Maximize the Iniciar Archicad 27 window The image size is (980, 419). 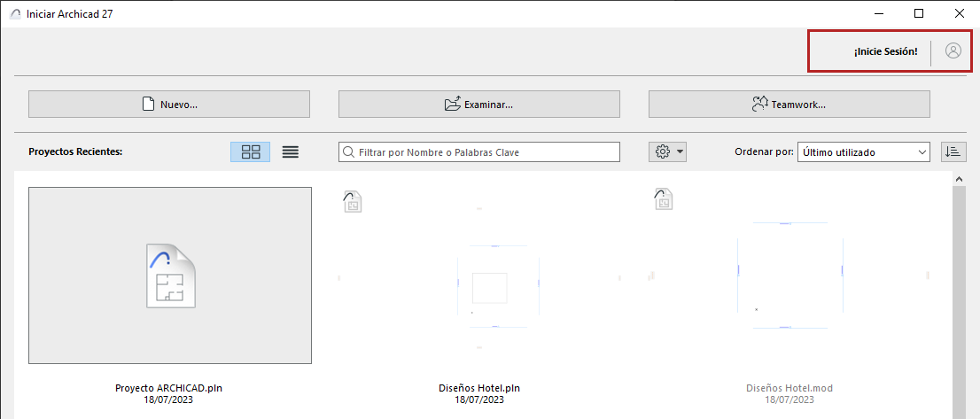click(x=919, y=14)
